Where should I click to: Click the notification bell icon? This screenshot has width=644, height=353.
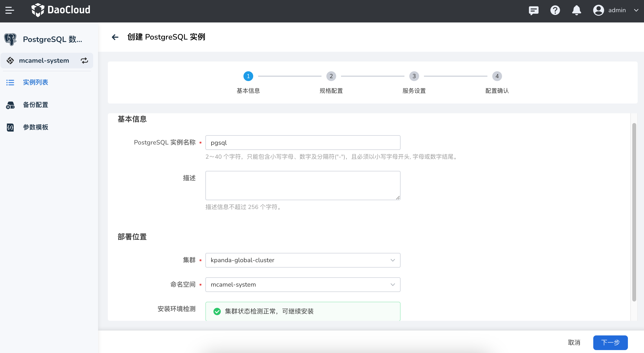coord(576,10)
